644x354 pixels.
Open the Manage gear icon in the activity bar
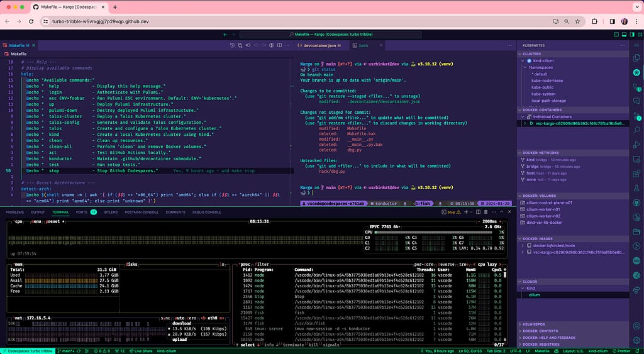[x=636, y=340]
